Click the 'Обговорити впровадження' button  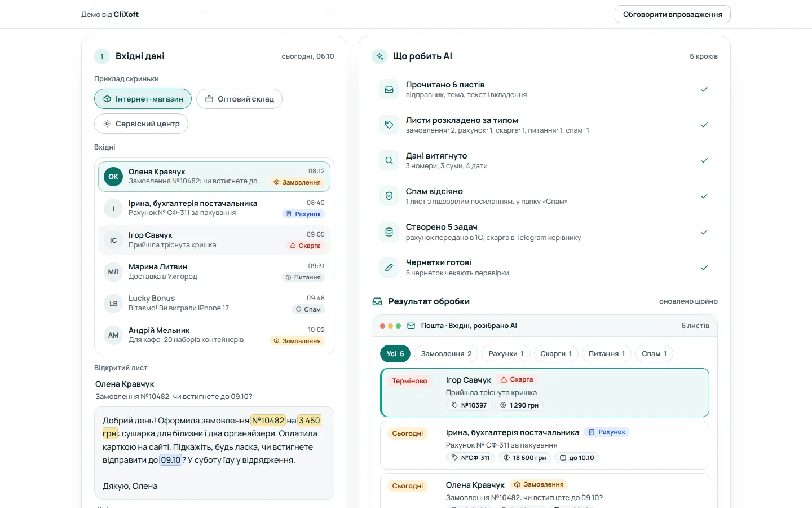(673, 14)
